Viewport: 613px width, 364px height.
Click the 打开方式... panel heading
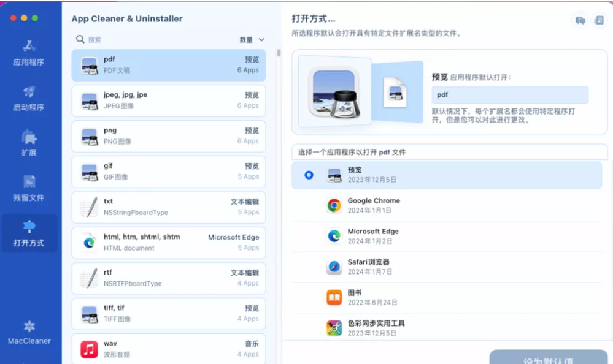pos(313,19)
